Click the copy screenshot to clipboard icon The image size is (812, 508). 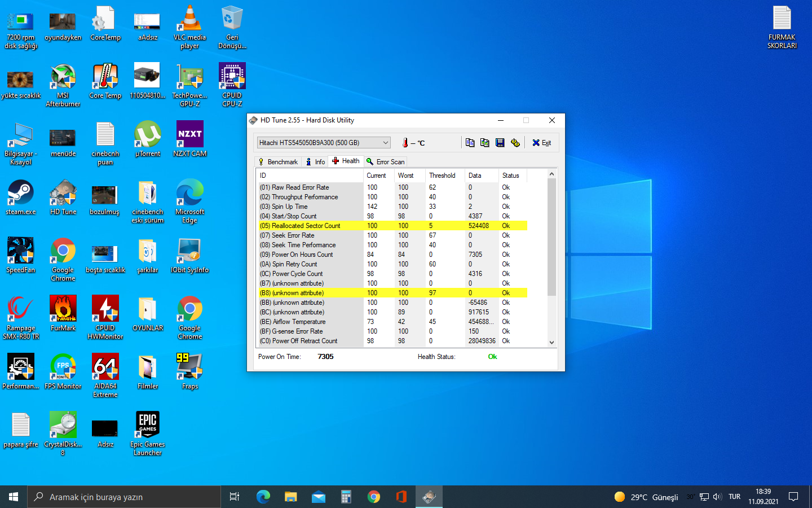tap(485, 143)
